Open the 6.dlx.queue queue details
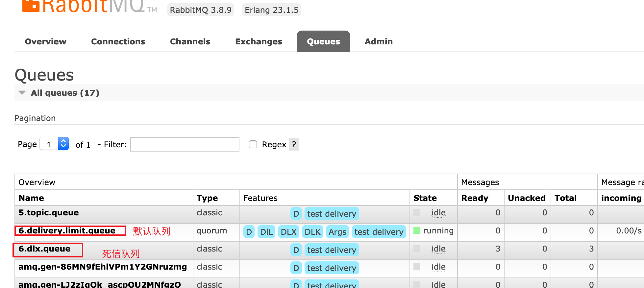Screen dimensions: 644x288 click(x=44, y=249)
